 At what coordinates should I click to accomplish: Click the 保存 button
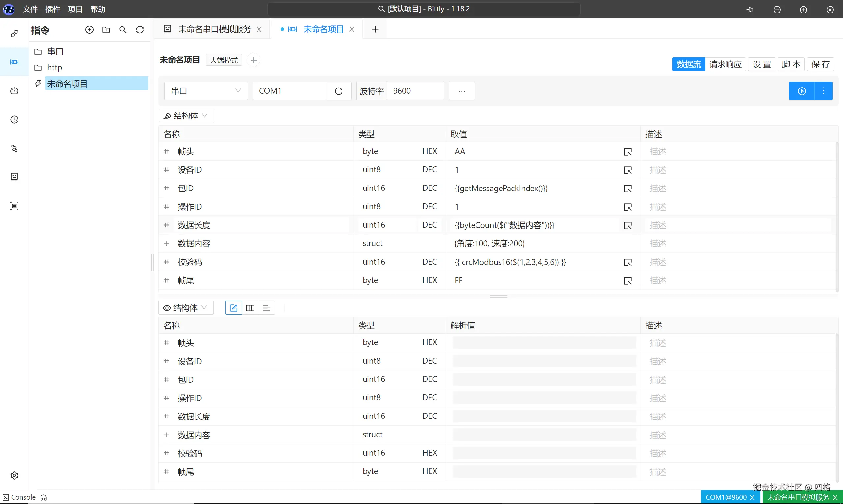coord(820,64)
